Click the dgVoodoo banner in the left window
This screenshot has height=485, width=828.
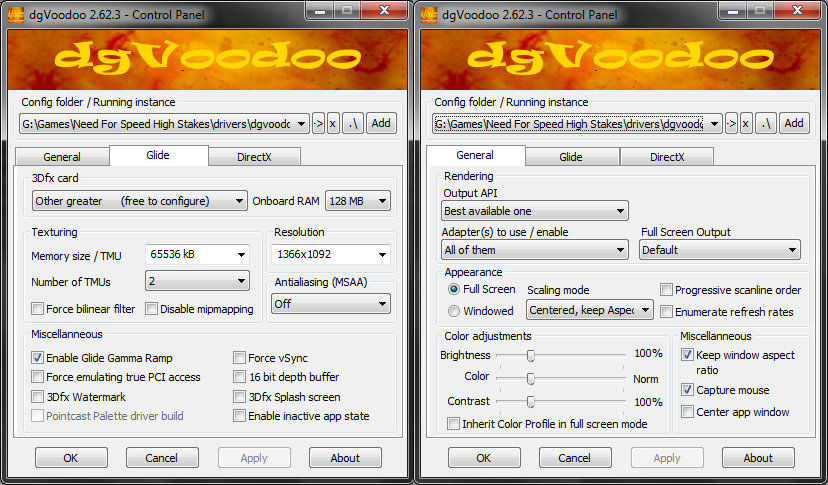click(208, 60)
